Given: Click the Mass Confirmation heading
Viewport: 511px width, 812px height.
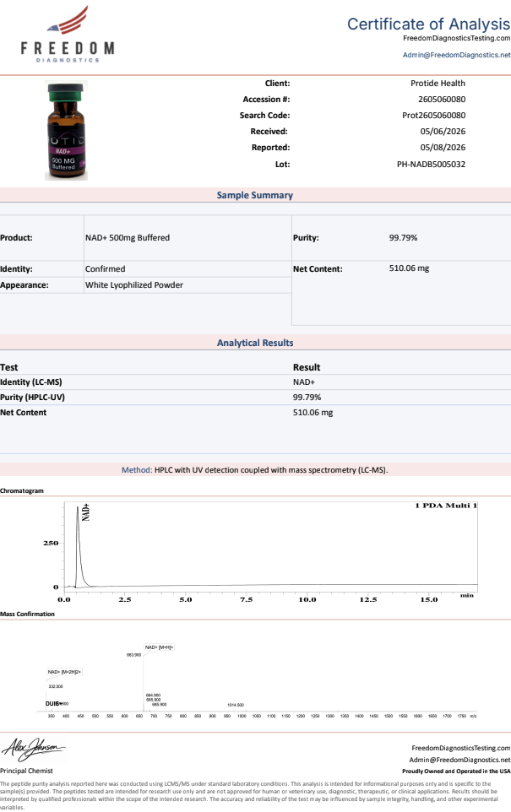Looking at the screenshot, I should (28, 614).
